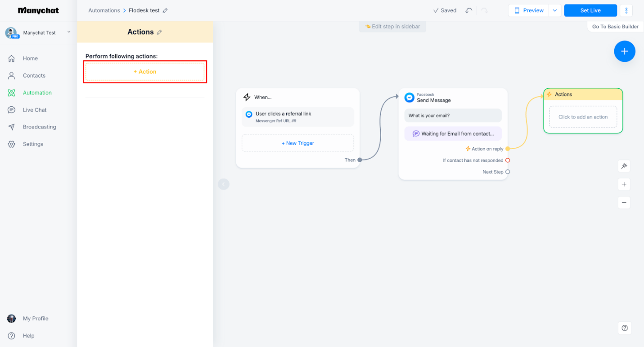The width and height of the screenshot is (644, 347).
Task: Collapse the sidebar with left arrow circle
Action: 224,184
